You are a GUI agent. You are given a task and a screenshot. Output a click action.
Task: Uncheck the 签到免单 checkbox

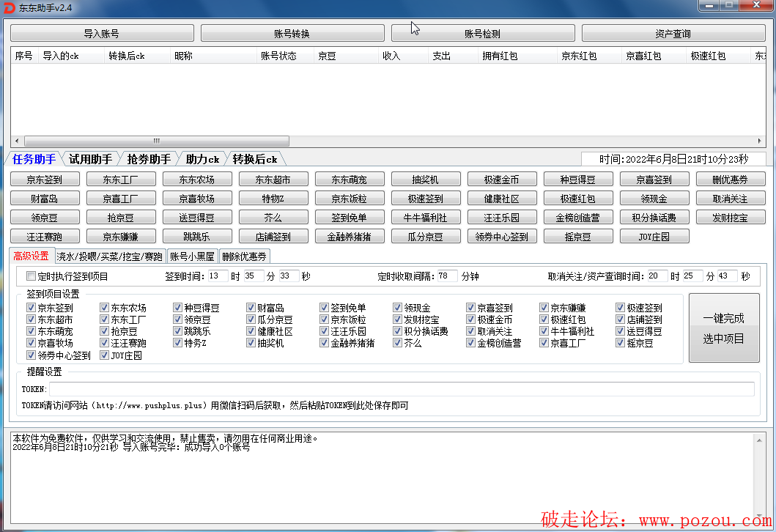(324, 307)
